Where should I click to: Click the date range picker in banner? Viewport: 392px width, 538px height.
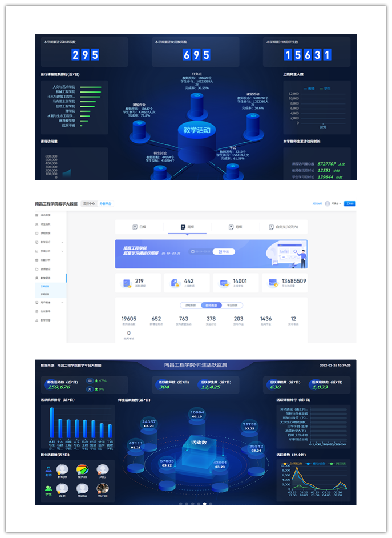pyautogui.click(x=201, y=251)
